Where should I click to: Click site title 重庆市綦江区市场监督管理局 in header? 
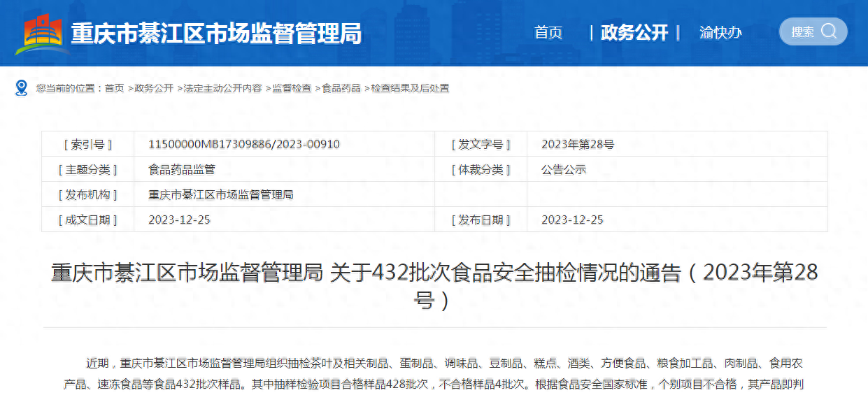click(217, 33)
